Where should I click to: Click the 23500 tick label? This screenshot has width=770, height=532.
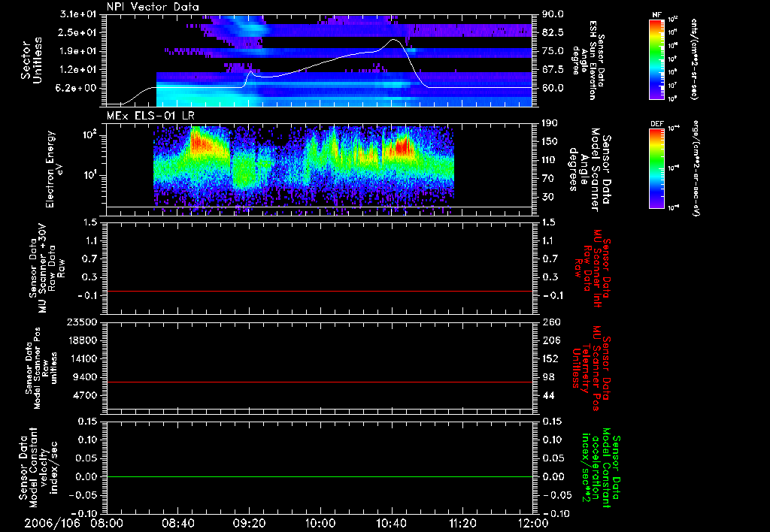click(x=82, y=322)
